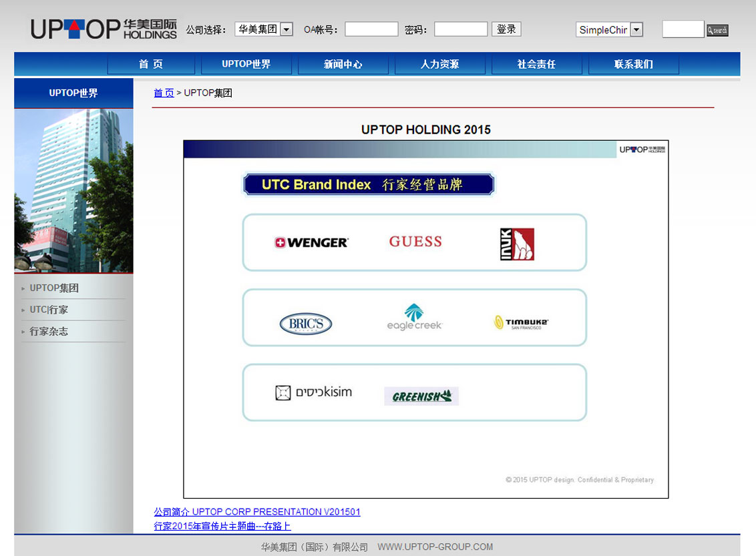
Task: Click 华美集团（国际）有限公司 footer text
Action: [x=315, y=547]
